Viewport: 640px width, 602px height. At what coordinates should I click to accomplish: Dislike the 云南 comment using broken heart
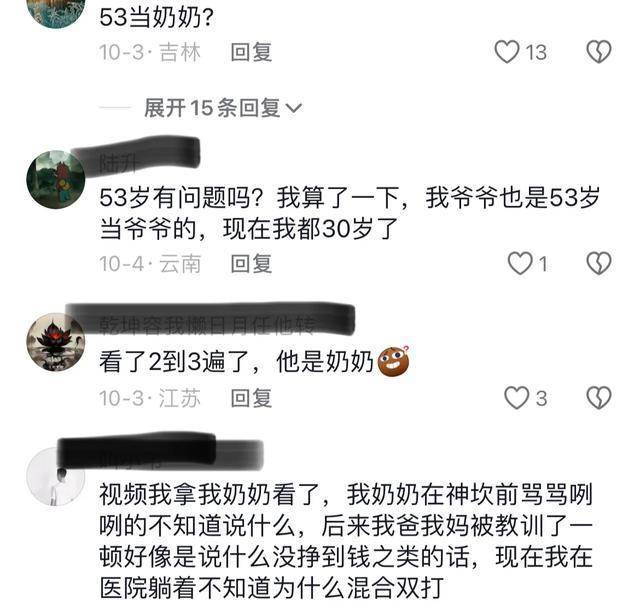pos(598,263)
